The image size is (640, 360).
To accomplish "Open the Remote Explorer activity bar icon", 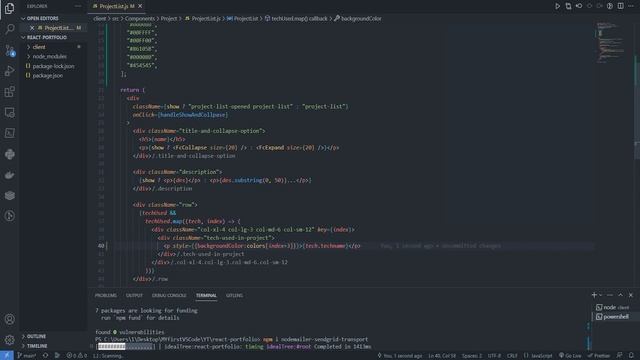I will (9, 112).
